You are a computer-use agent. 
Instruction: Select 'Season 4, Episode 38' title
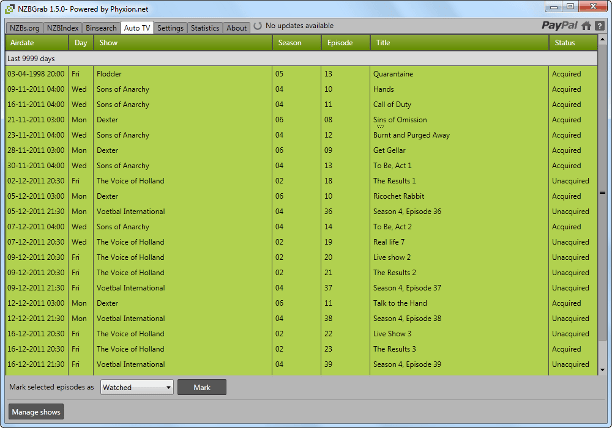407,318
